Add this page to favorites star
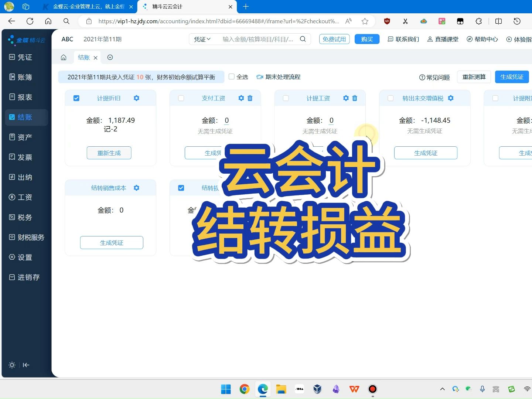This screenshot has height=399, width=532. pyautogui.click(x=365, y=21)
